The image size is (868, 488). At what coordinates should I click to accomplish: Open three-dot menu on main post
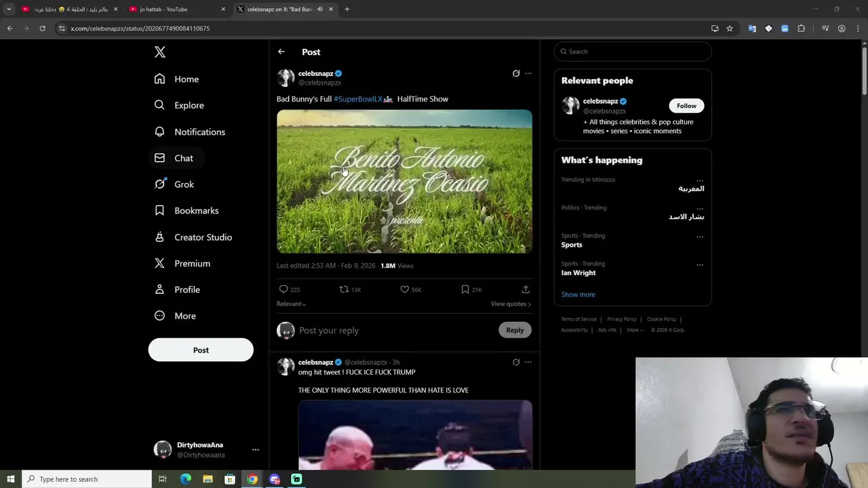click(528, 73)
